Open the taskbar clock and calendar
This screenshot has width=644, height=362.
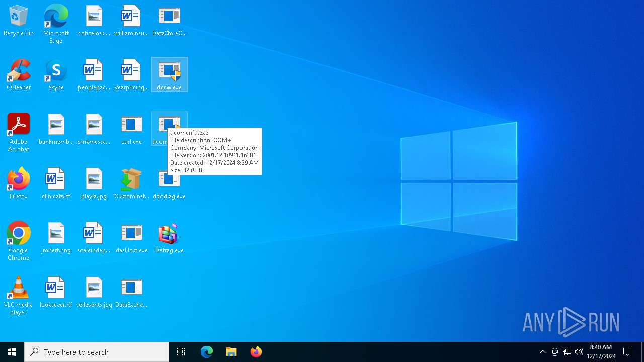[x=601, y=352]
